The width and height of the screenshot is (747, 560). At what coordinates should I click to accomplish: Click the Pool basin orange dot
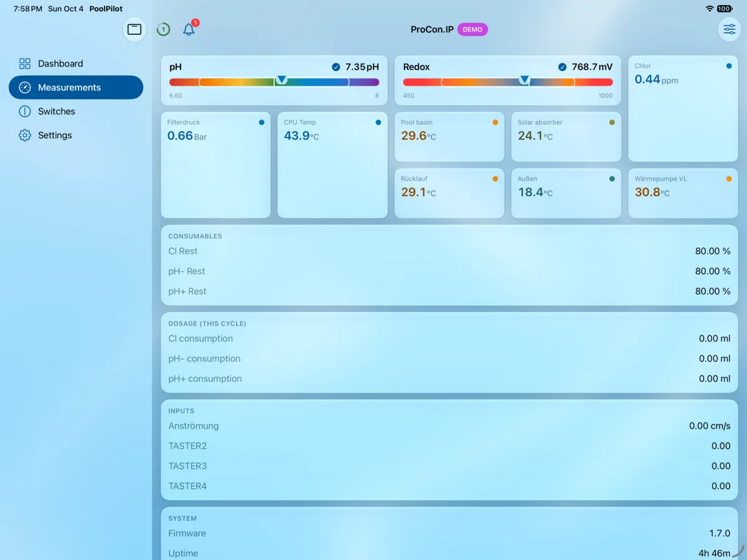(x=496, y=123)
